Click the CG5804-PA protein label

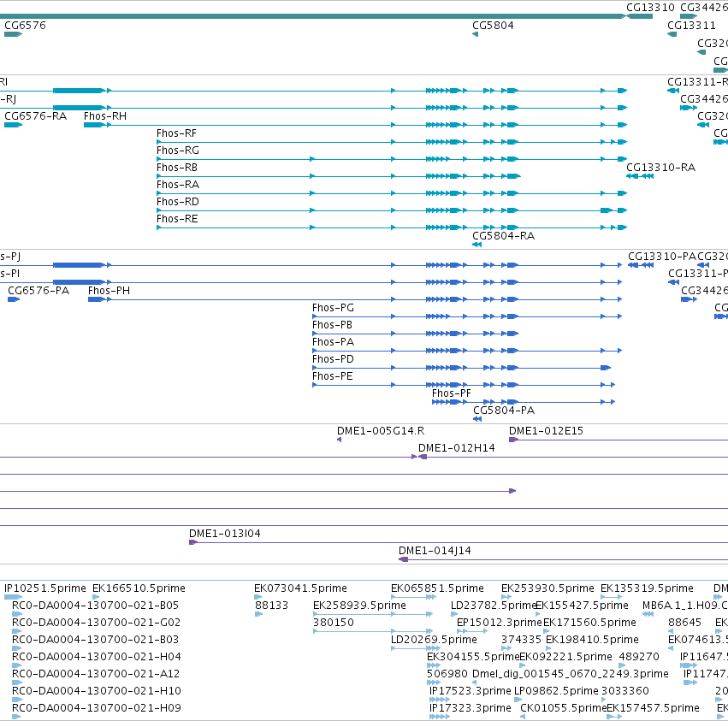pyautogui.click(x=504, y=411)
